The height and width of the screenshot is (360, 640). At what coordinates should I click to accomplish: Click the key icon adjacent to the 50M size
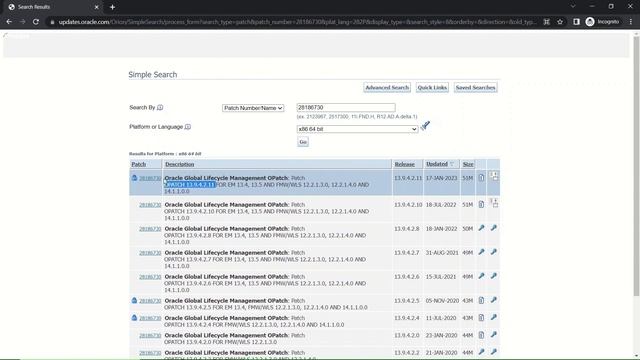point(481,228)
